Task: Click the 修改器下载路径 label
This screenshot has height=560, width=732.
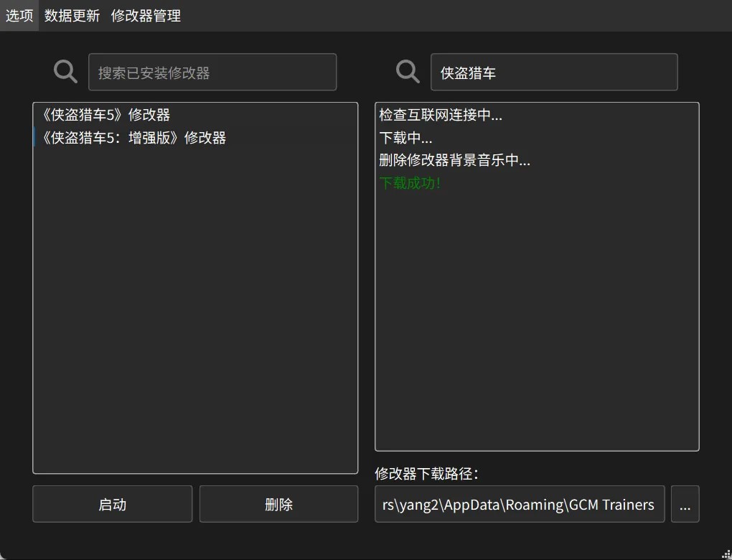Action: [x=427, y=474]
